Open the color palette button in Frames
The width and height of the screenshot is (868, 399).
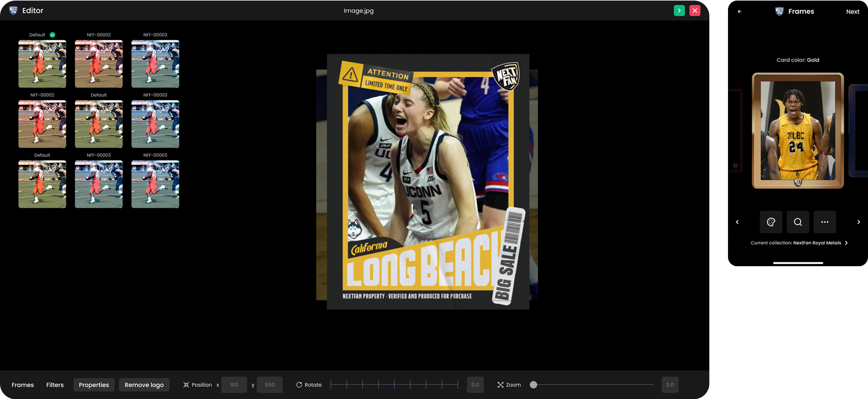[x=771, y=222]
